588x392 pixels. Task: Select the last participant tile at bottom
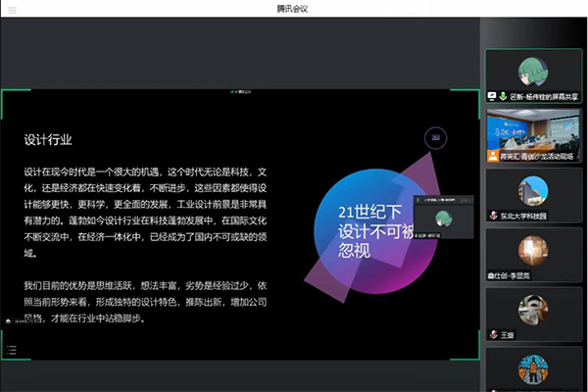(x=533, y=370)
